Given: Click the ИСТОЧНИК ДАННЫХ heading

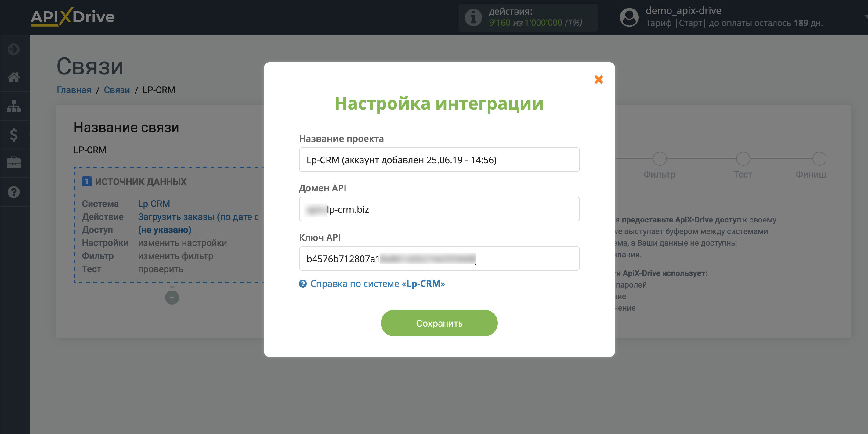Looking at the screenshot, I should 140,182.
